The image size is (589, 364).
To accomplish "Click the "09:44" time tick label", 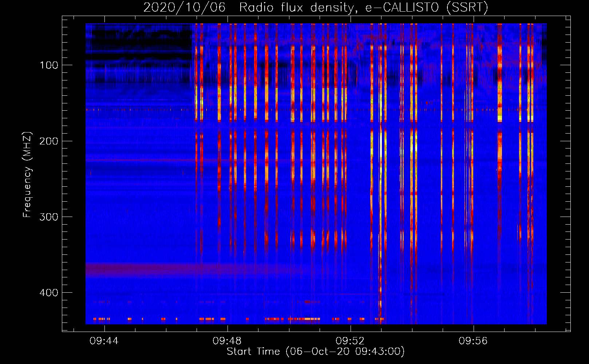I will (x=104, y=341).
